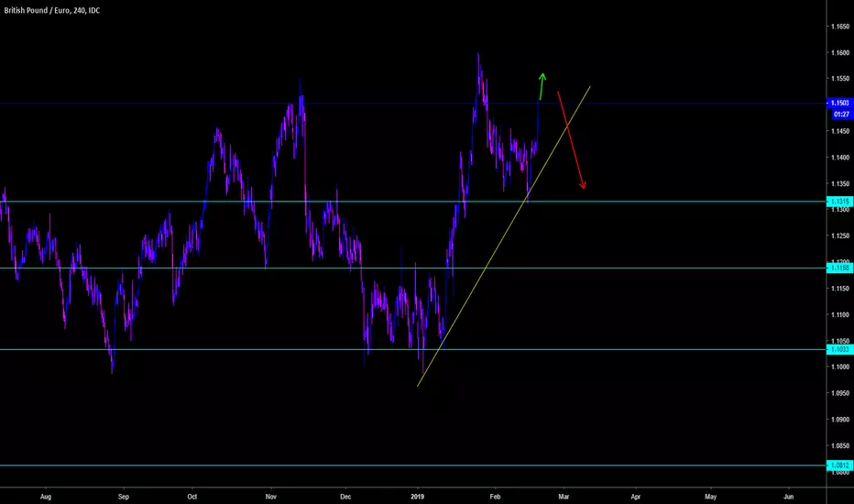Click the Feb label on time axis
Viewport: 854px width, 504px height.
[495, 497]
